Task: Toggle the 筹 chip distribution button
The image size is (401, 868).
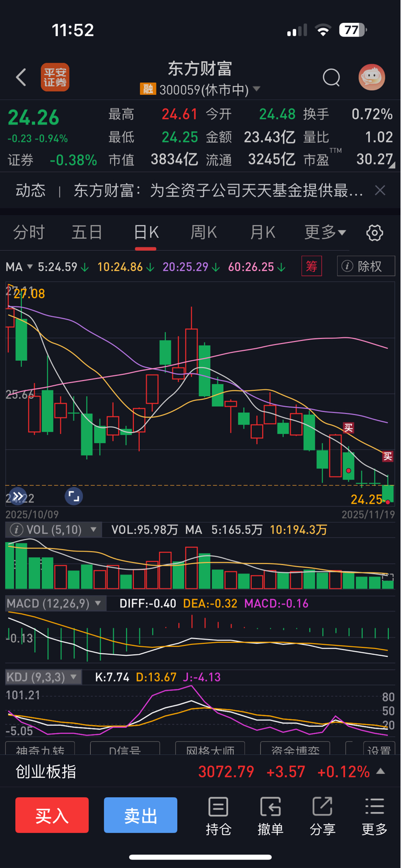Action: (312, 266)
